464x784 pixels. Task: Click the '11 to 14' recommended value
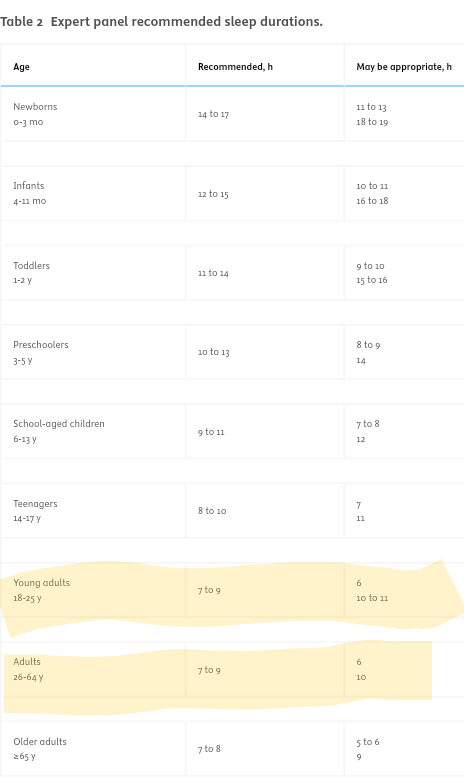point(214,273)
